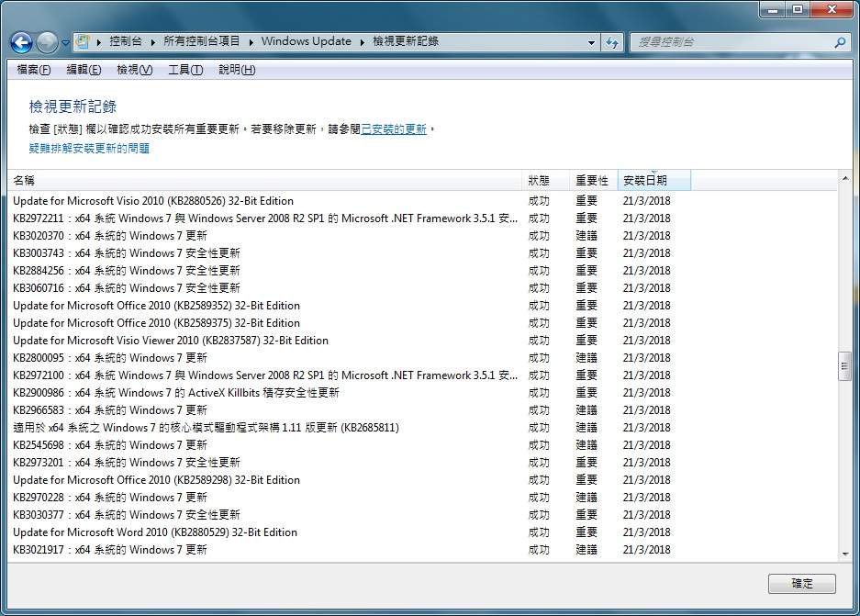Click the scrollbar down arrow
860x616 pixels.
coord(845,554)
